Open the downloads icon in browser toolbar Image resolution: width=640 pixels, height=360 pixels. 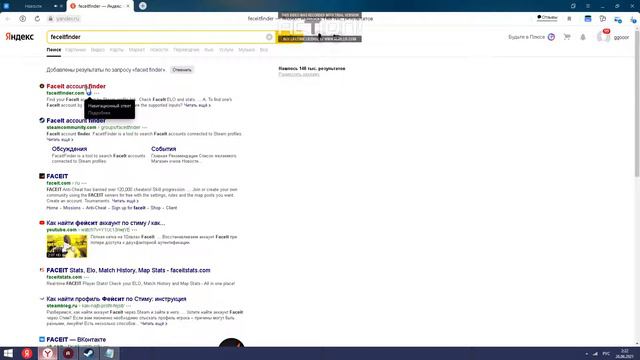pyautogui.click(x=633, y=19)
